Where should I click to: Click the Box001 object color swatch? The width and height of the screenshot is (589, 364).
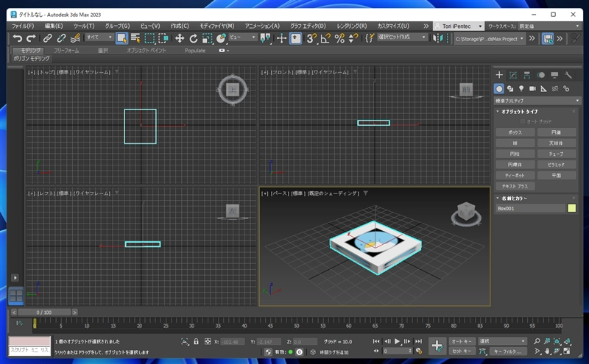(572, 208)
